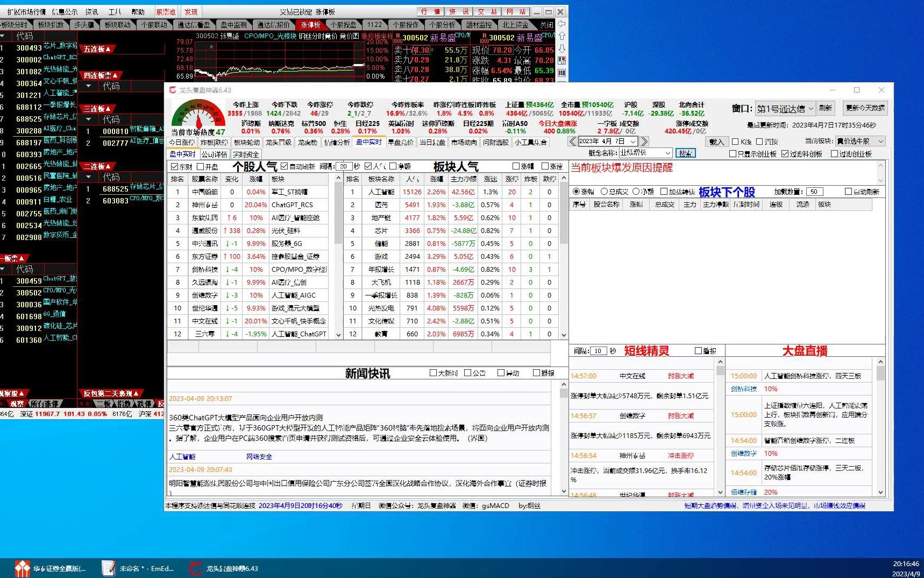Click the 短线精灵 间隔 seconds field
The width and height of the screenshot is (924, 578).
pyautogui.click(x=599, y=351)
